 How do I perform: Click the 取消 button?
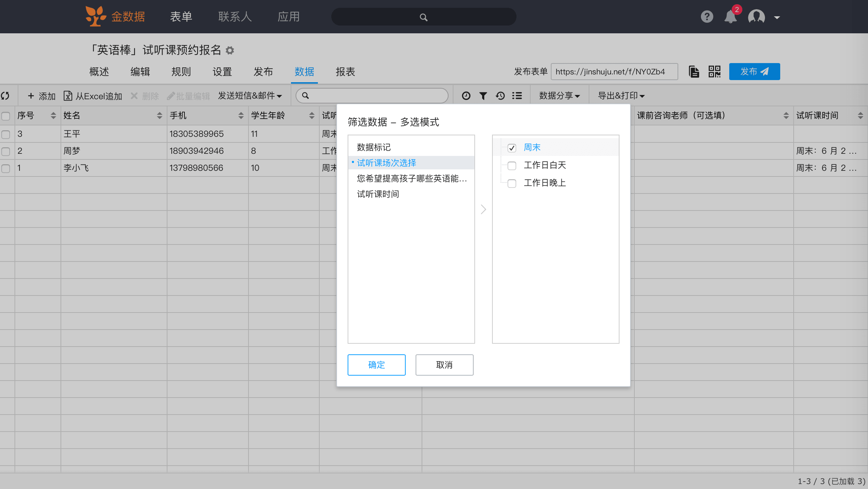tap(444, 365)
